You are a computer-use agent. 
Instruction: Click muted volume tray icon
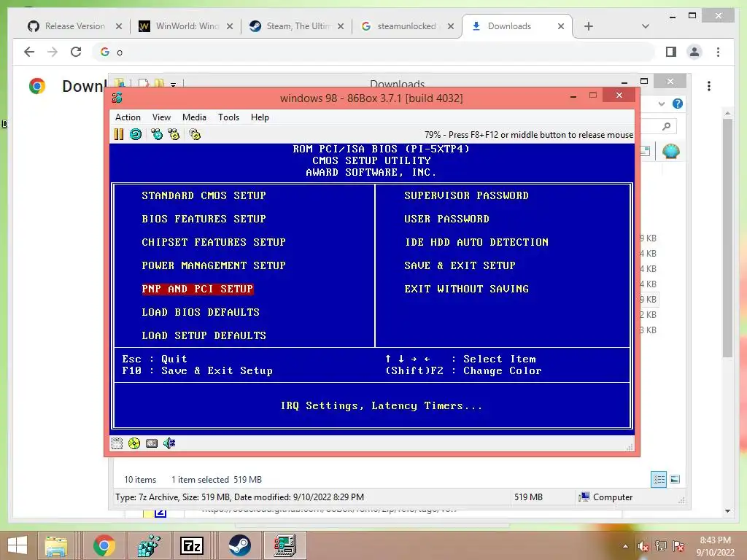(643, 546)
